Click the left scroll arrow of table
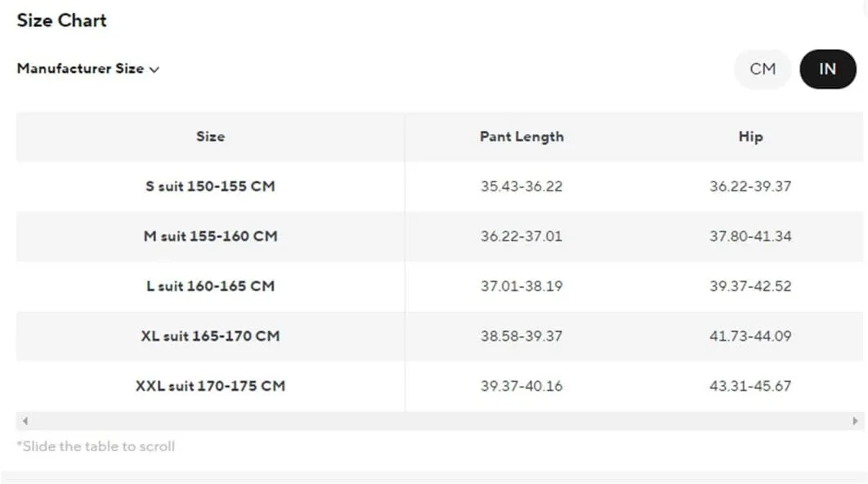868x484 pixels. tap(25, 421)
